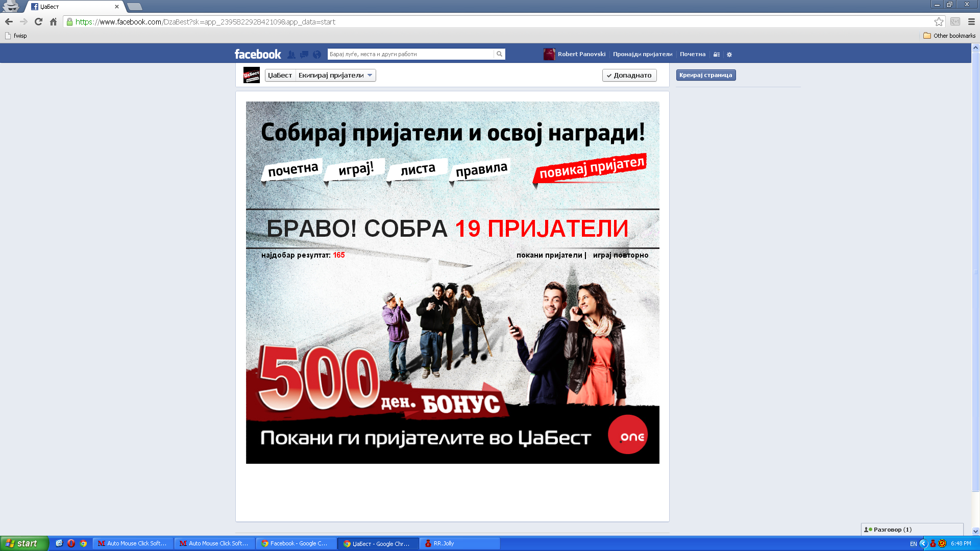The image size is (980, 551).
Task: Click играј повторно link
Action: (x=621, y=255)
